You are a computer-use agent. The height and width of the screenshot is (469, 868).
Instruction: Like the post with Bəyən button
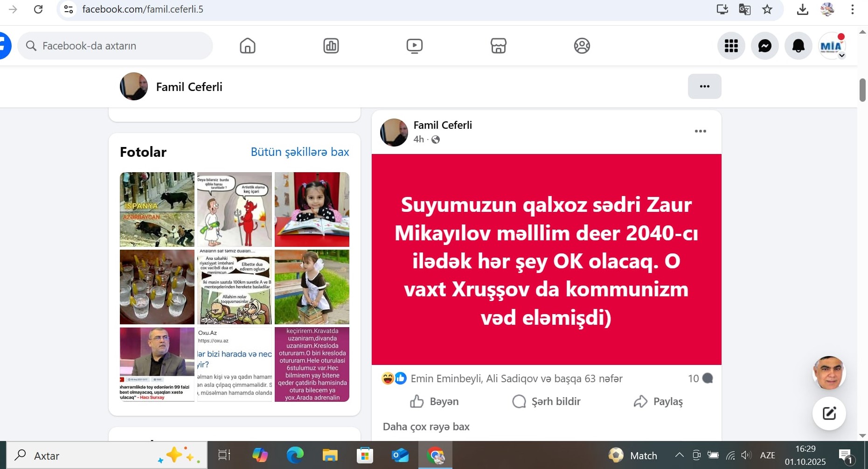pyautogui.click(x=434, y=401)
